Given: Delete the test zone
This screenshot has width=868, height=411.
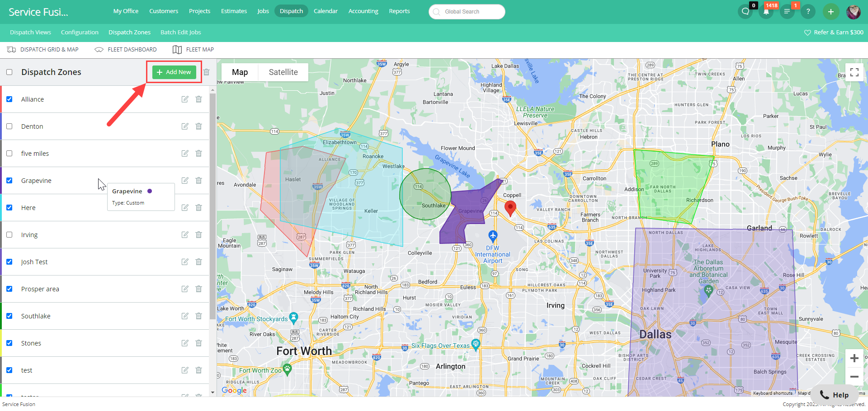Looking at the screenshot, I should pos(198,370).
